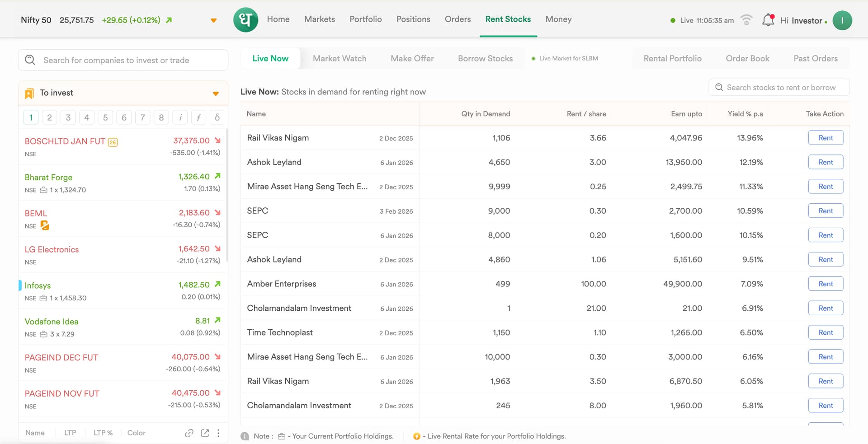Screen dimensions: 868x444
Task: Expand the 'To invest' watchlist dropdown
Action: (216, 93)
